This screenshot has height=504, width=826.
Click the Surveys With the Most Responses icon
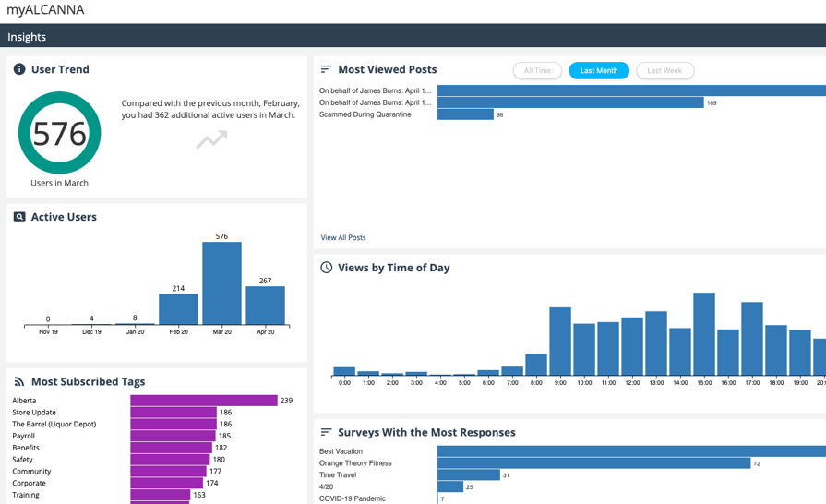326,432
